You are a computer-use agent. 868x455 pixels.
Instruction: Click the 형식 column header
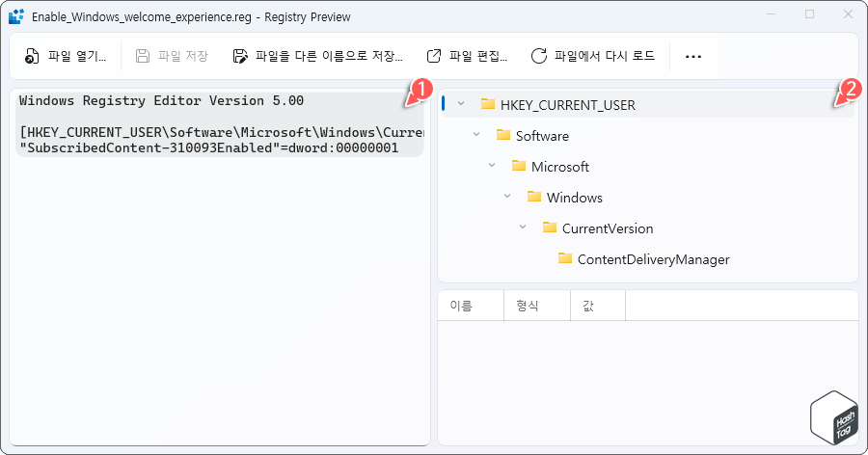pos(537,306)
